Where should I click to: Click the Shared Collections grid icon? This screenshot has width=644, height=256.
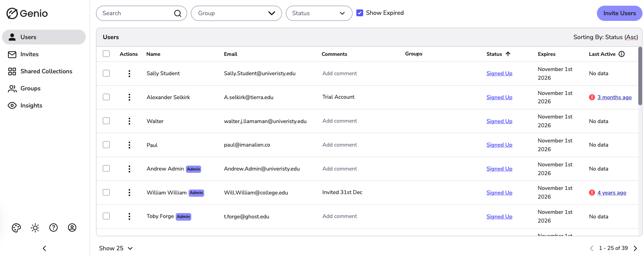[12, 71]
